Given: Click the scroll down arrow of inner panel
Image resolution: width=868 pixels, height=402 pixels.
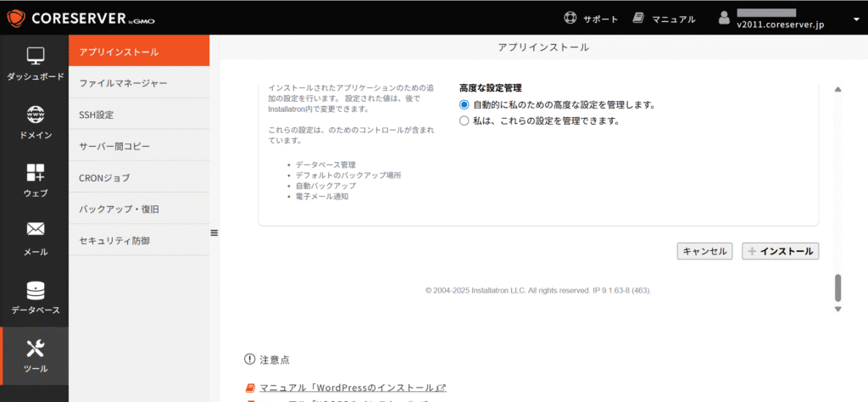Looking at the screenshot, I should (x=837, y=309).
